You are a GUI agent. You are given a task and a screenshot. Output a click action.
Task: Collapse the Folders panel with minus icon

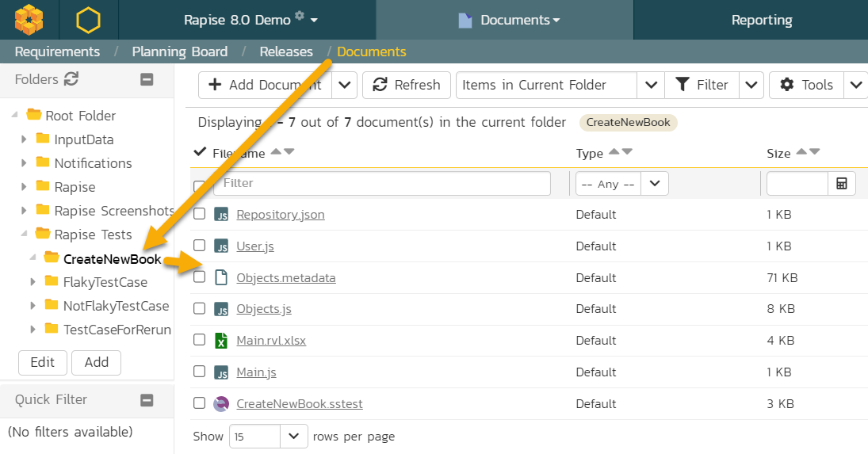(x=147, y=80)
